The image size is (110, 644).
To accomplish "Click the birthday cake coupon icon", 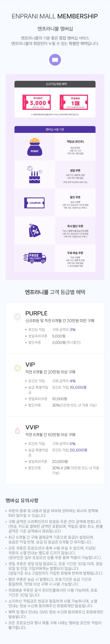I will (35, 175).
